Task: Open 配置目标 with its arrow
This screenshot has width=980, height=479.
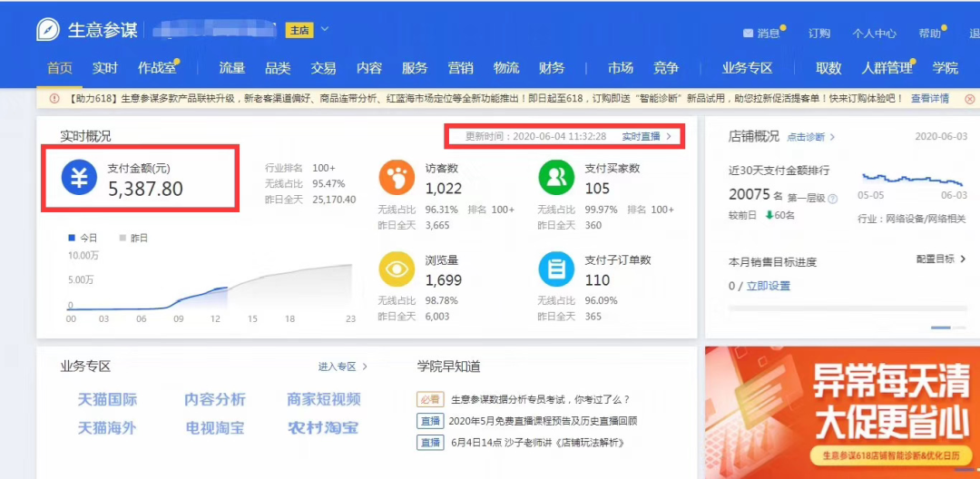Action: point(941,259)
